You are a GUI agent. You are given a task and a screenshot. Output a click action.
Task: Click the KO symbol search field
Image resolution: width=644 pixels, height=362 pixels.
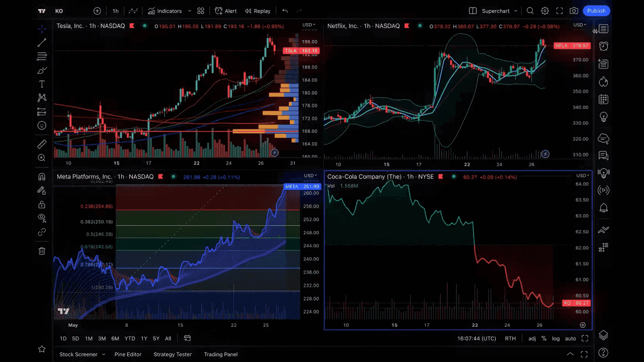[59, 11]
